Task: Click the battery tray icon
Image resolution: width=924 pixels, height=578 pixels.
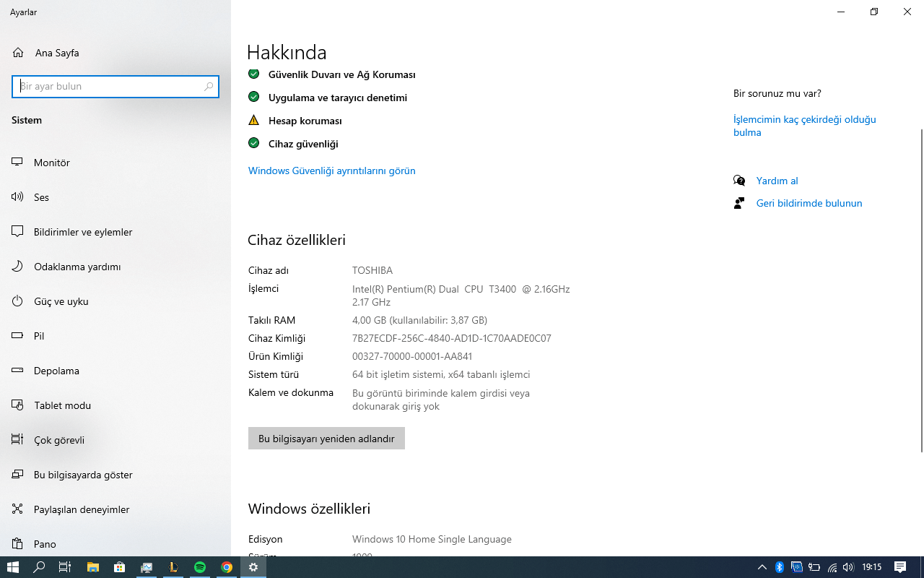Action: (x=814, y=567)
